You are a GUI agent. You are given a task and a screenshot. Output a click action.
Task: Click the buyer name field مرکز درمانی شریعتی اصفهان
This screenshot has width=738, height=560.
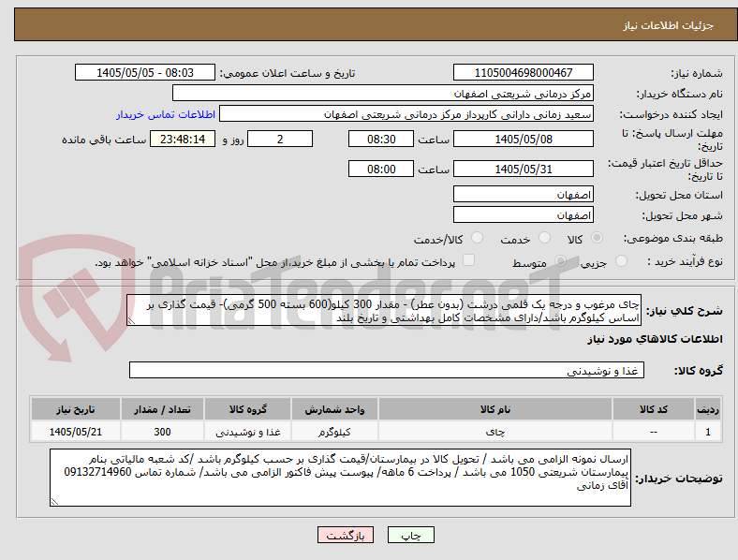coord(383,93)
